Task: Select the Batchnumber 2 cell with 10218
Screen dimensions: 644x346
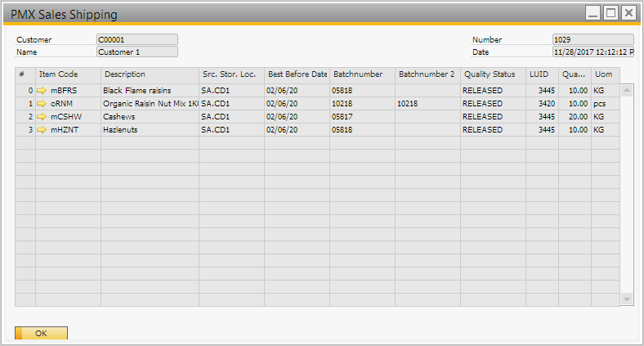Action: (x=427, y=104)
